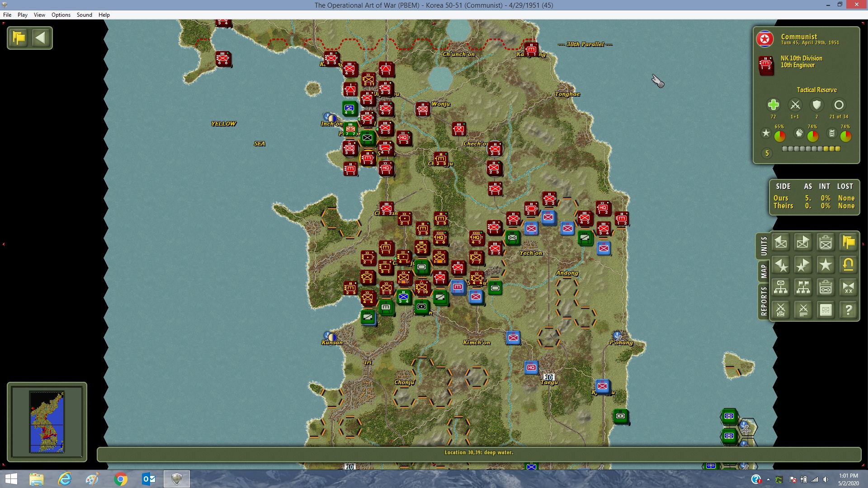Click the Taegu city label on map

click(549, 383)
